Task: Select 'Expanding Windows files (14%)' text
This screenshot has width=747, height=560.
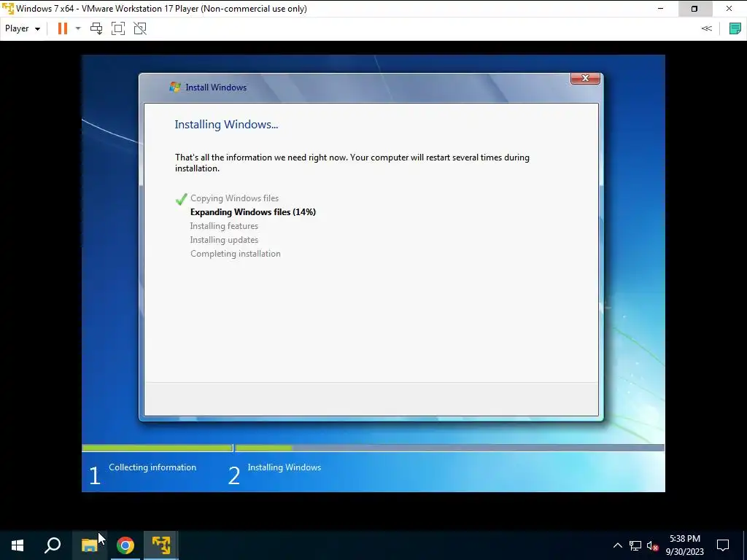Action: pos(253,212)
